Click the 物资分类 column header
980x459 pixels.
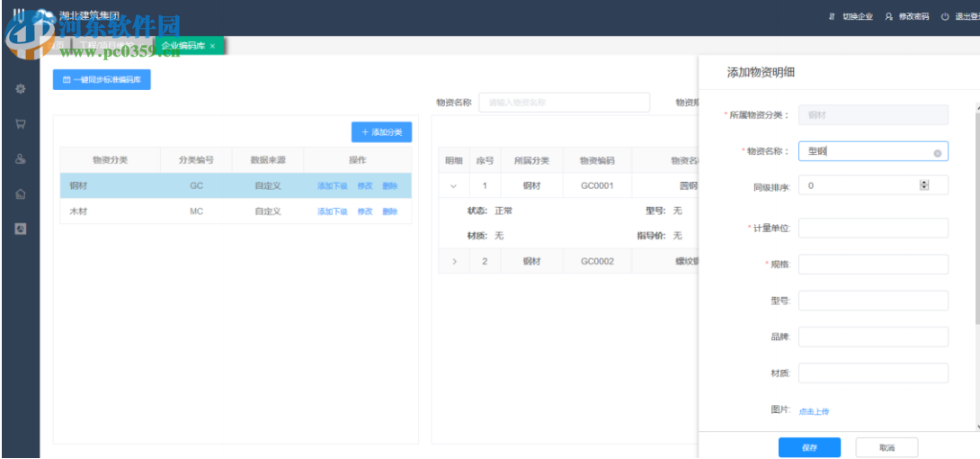(x=110, y=160)
